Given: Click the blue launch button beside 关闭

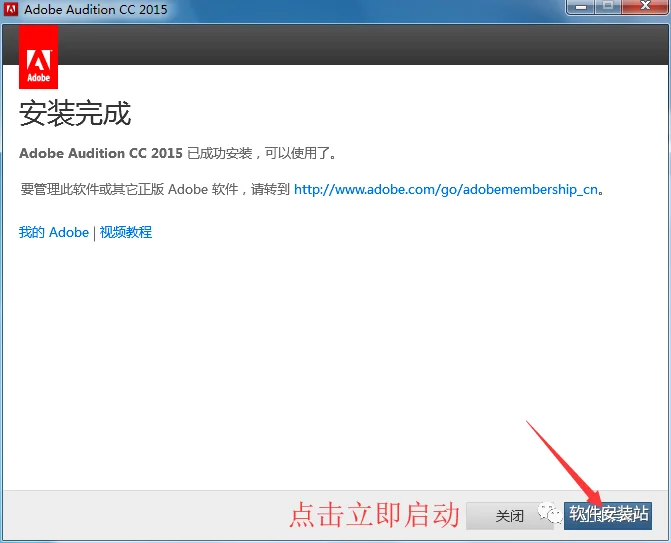Looking at the screenshot, I should pos(608,516).
